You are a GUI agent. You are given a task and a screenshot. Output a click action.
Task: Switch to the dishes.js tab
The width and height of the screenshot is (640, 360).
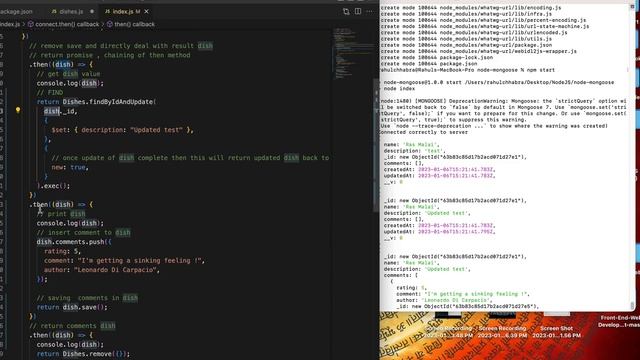coord(71,11)
